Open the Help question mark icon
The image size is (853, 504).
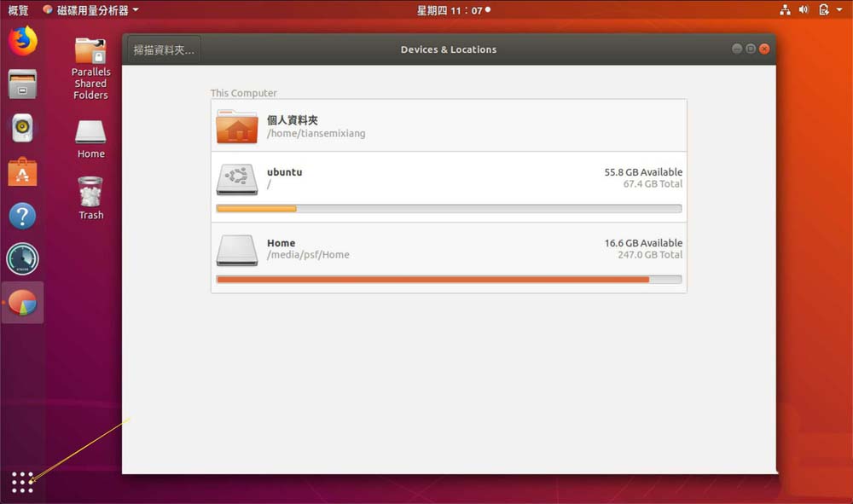pos(22,216)
